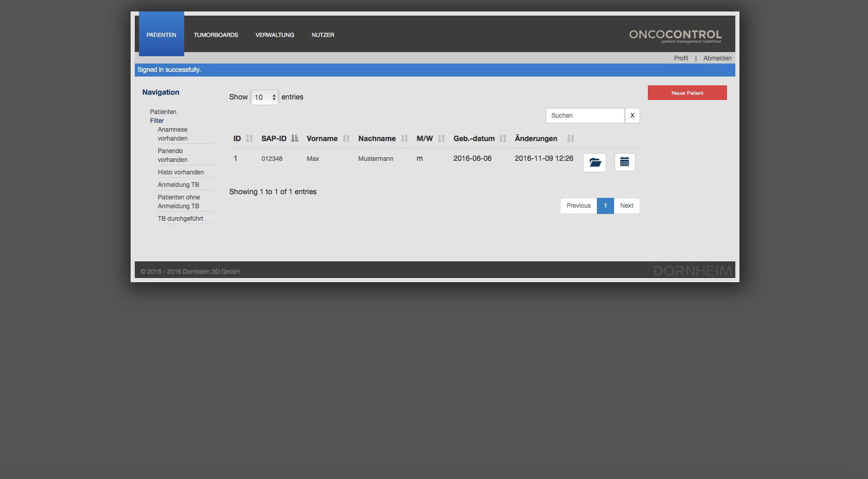Open calendar icon for Max Mustermann
868x479 pixels.
(x=624, y=162)
